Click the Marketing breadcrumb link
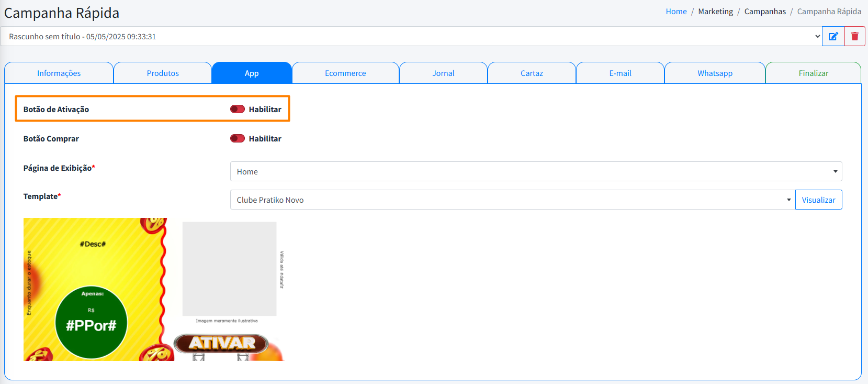The width and height of the screenshot is (868, 384). [715, 12]
